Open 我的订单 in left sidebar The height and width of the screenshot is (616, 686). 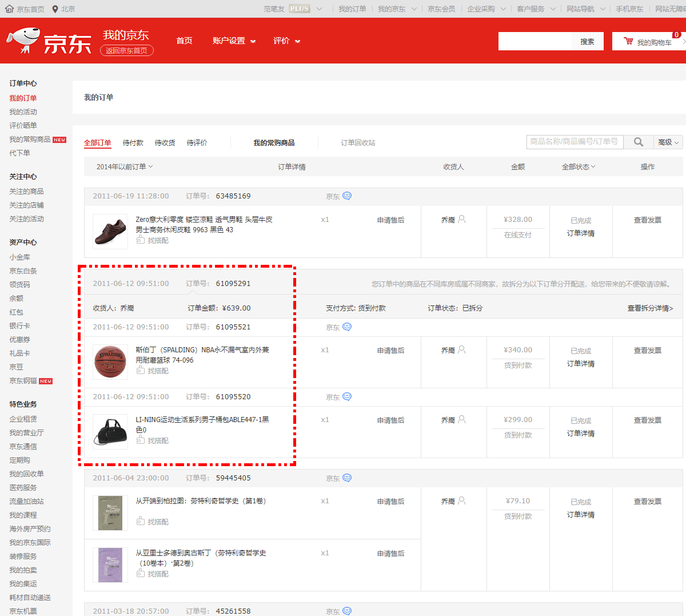click(x=23, y=98)
